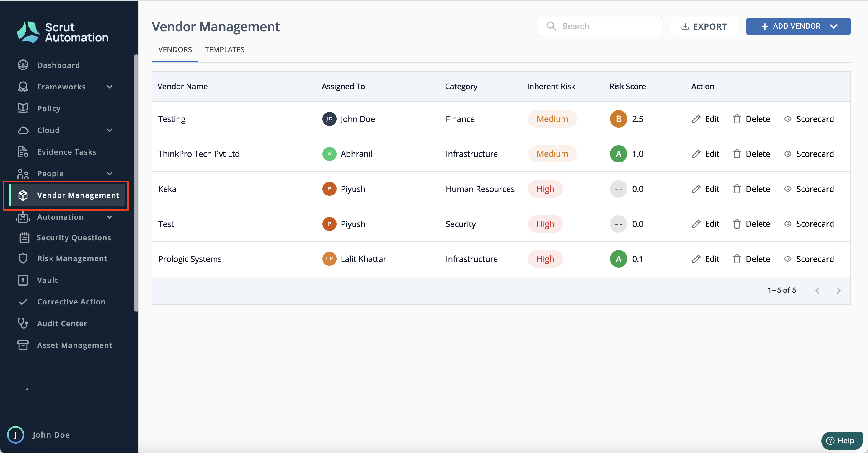Click pencil icon for Test vendor
The height and width of the screenshot is (453, 868).
point(696,224)
